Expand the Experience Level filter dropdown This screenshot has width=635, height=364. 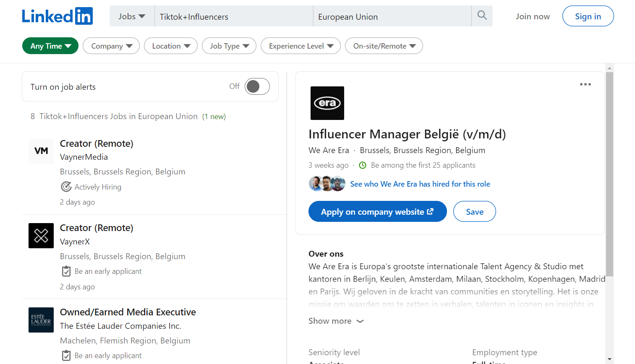pos(301,46)
